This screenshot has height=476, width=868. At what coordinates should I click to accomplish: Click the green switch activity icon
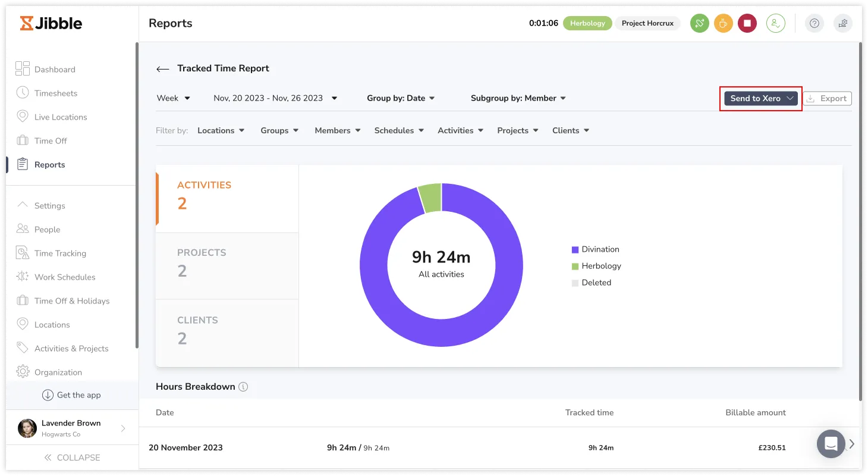700,23
